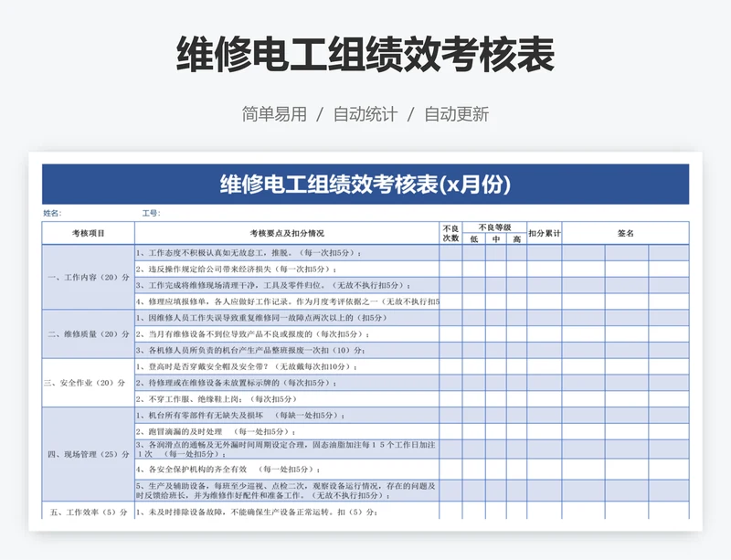This screenshot has height=560, width=731.
Task: Click the 简单易用 subtitle text
Action: (x=274, y=114)
